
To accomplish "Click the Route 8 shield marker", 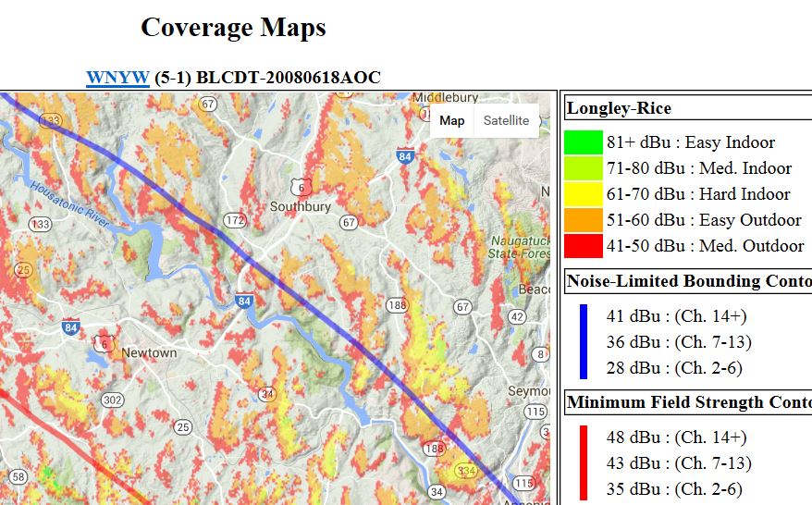I will [541, 354].
